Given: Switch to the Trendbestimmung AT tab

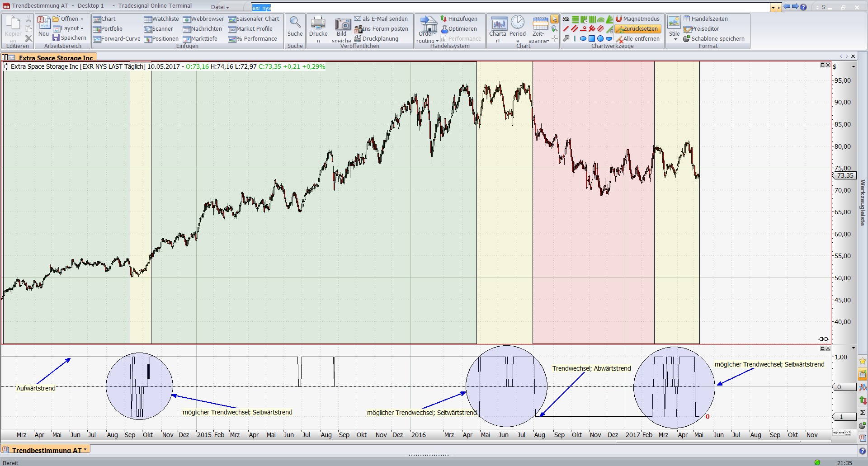Looking at the screenshot, I should pyautogui.click(x=46, y=450).
